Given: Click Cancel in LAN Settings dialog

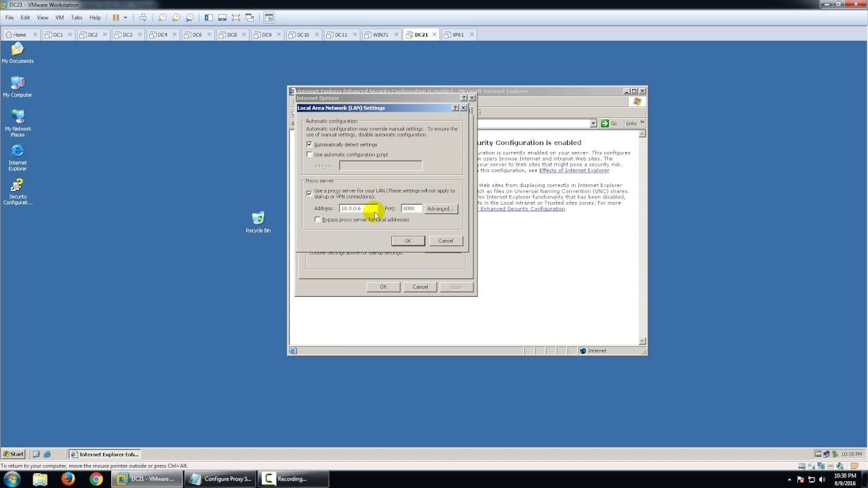Looking at the screenshot, I should coord(446,241).
